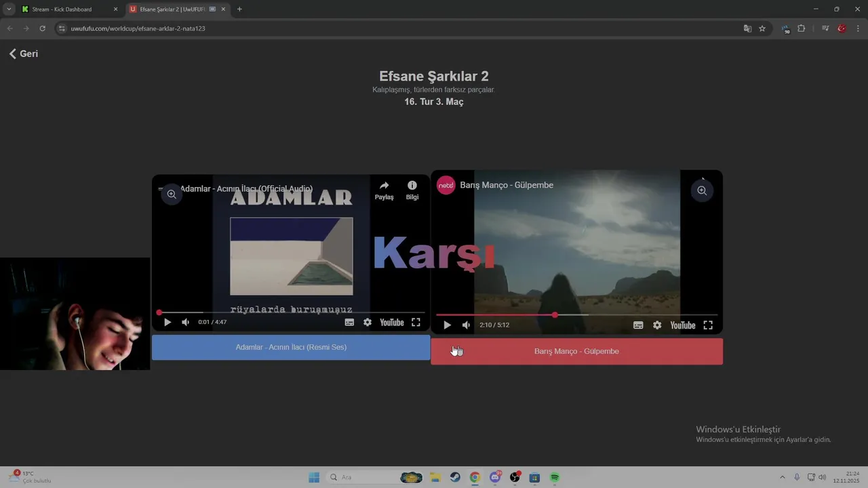Enter fullscreen on Adamlar video
Screen dimensions: 868x488
click(x=416, y=323)
